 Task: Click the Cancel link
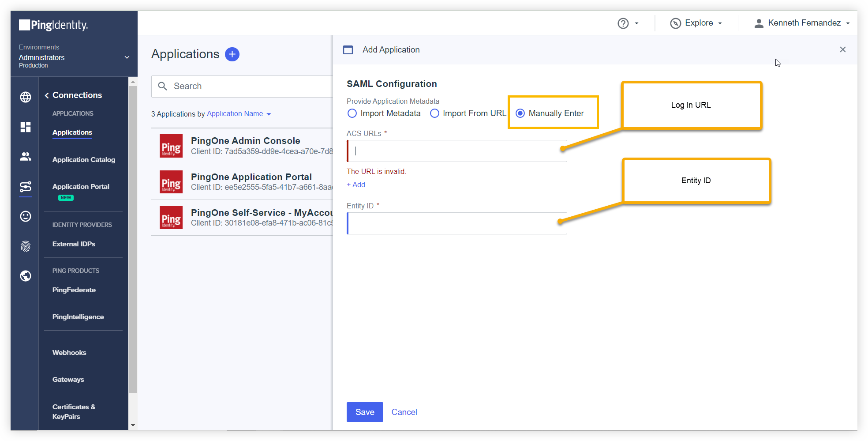404,412
